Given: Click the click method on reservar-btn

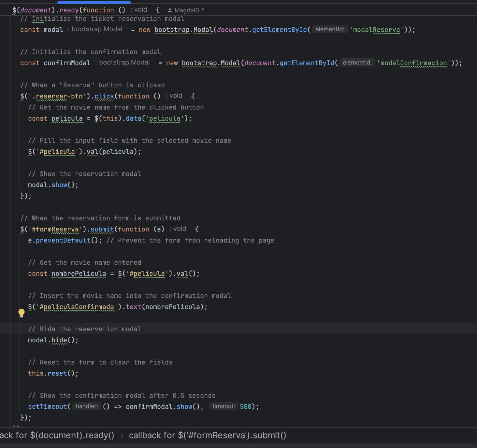Looking at the screenshot, I should point(104,96).
